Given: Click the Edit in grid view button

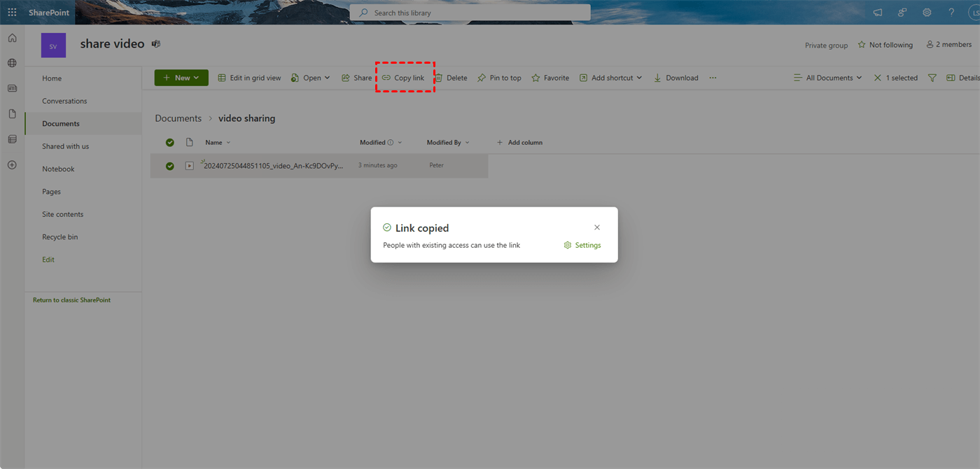Looking at the screenshot, I should (249, 78).
